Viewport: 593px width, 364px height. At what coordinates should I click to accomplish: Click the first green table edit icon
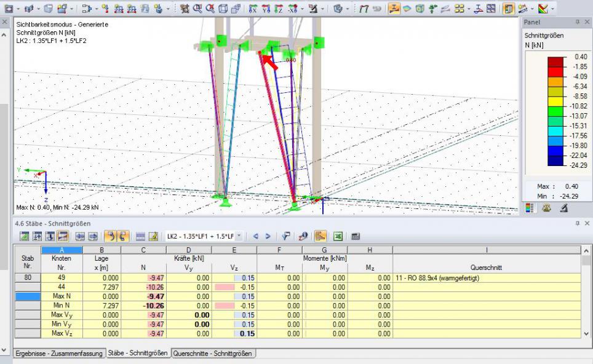[25, 236]
